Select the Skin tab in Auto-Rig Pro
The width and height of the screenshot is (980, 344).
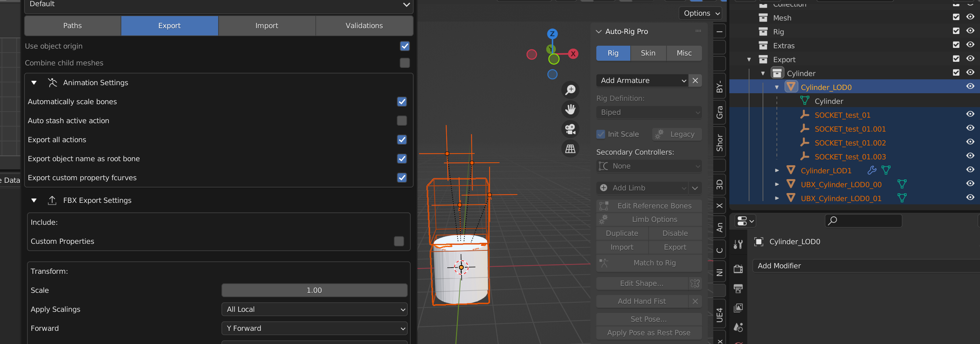648,53
